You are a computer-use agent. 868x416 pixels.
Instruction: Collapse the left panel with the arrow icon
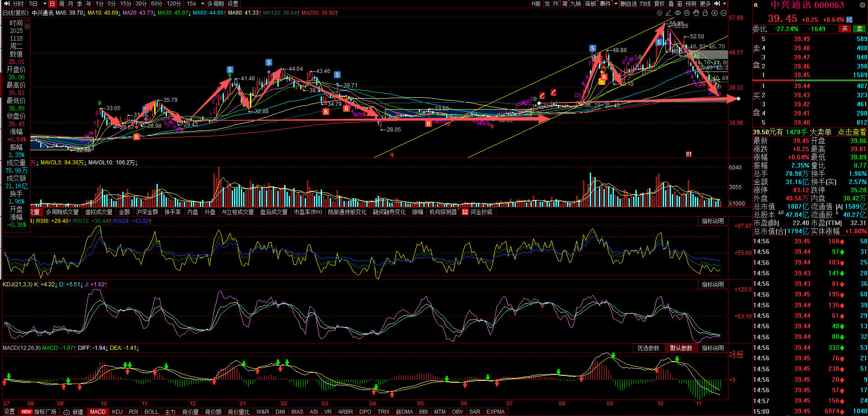tap(7, 4)
